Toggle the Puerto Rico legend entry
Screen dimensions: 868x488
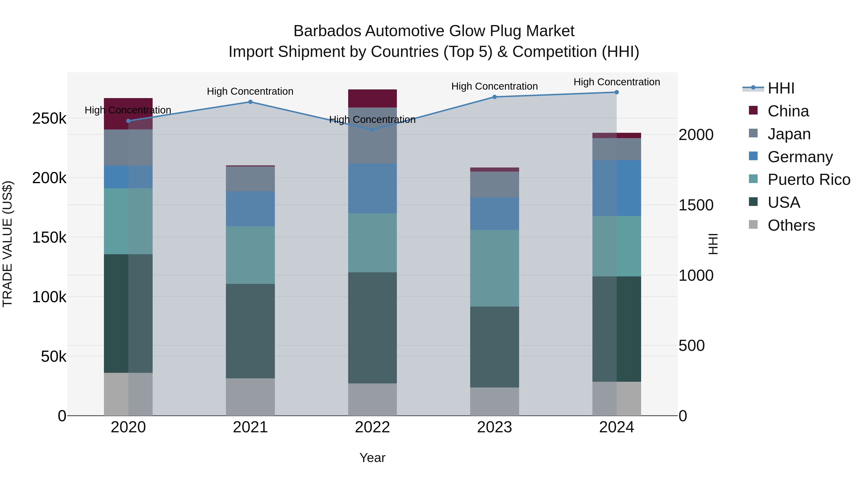point(800,180)
